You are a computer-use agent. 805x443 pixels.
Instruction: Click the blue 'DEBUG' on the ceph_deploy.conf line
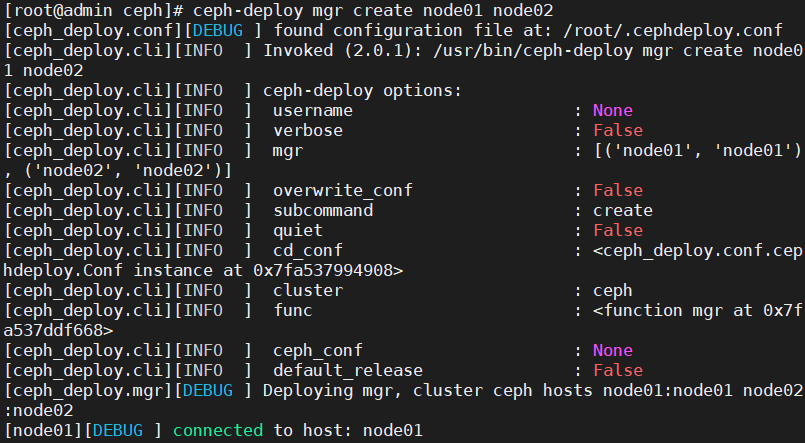[218, 30]
